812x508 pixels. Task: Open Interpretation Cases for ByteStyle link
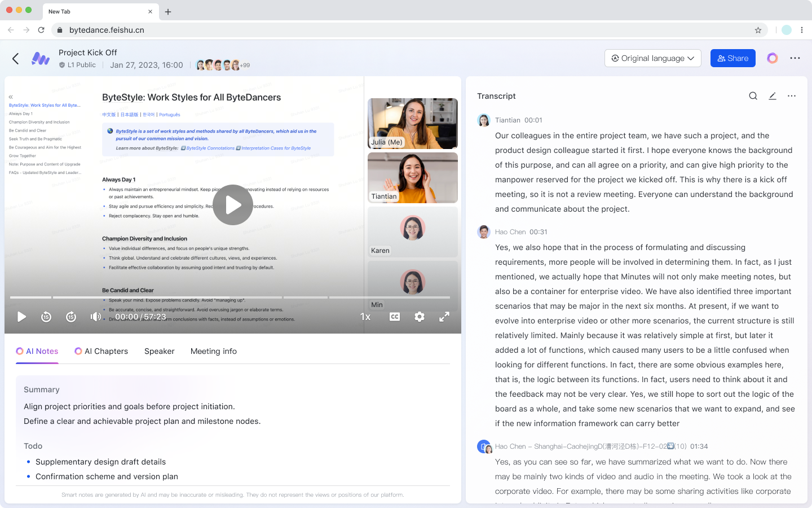[273, 148]
